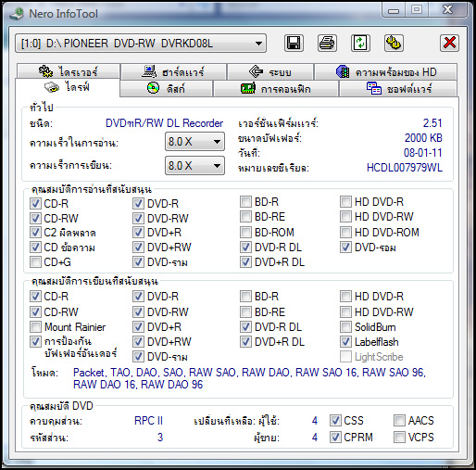Print the report using the printer icon

327,43
